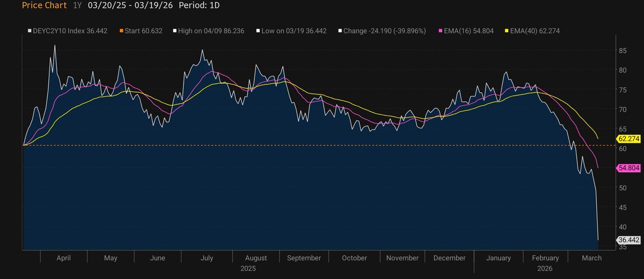Click the pink 54.804 axis value tag
Image resolution: width=644 pixels, height=279 pixels.
(x=630, y=168)
